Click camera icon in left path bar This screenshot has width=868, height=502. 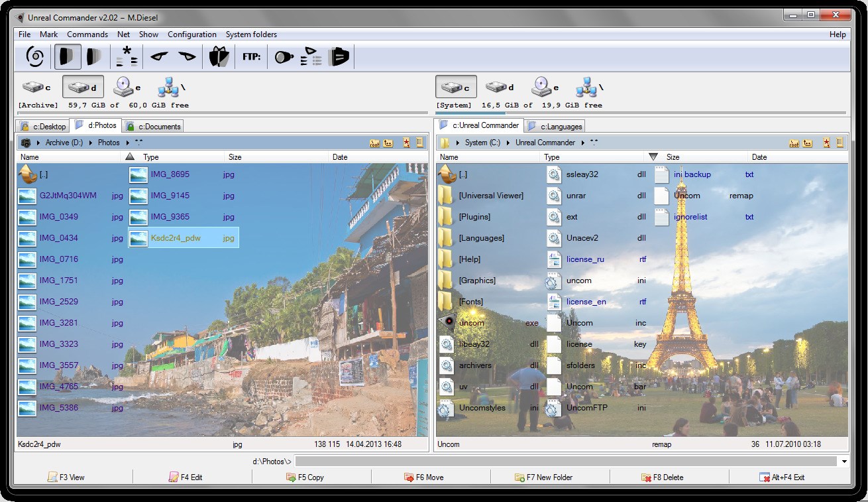tap(26, 143)
